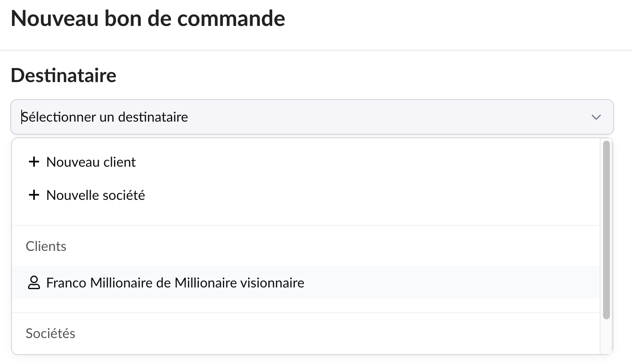This screenshot has height=364, width=632.
Task: Click the Sociétés section header
Action: (x=50, y=333)
